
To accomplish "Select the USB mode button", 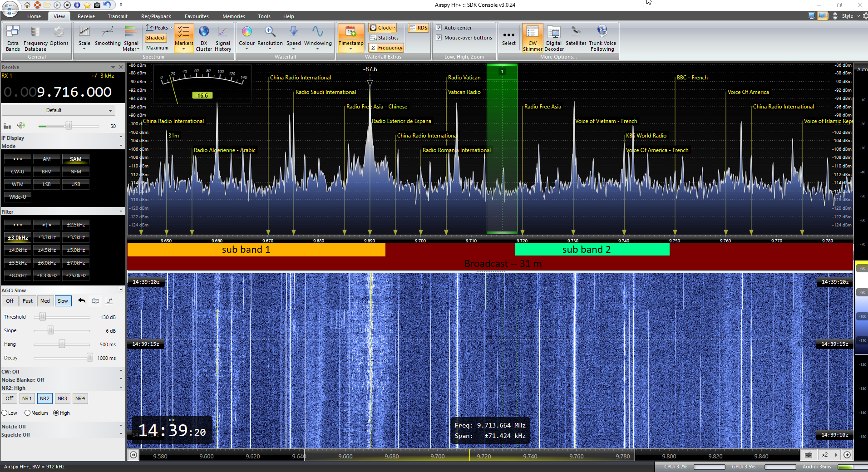I will (x=75, y=184).
